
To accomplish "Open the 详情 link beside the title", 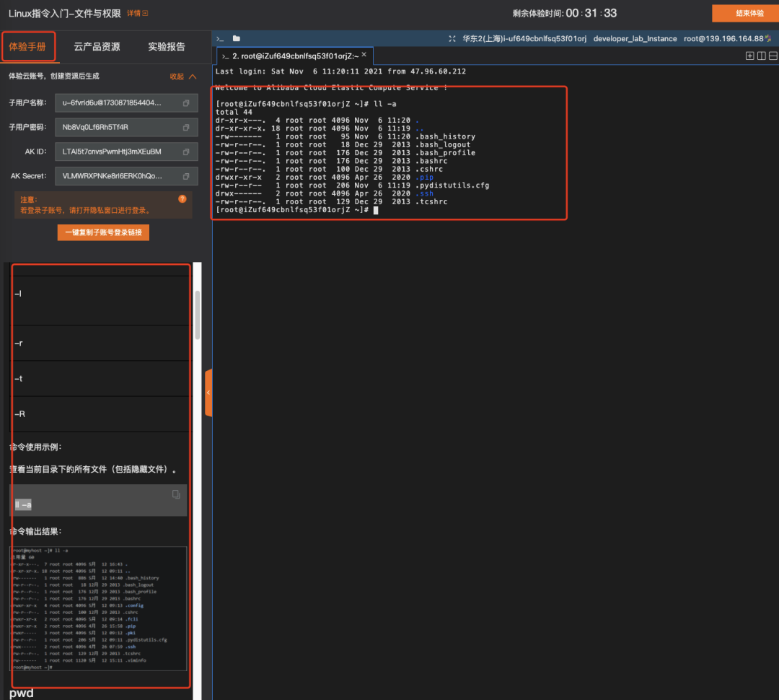I will tap(133, 14).
